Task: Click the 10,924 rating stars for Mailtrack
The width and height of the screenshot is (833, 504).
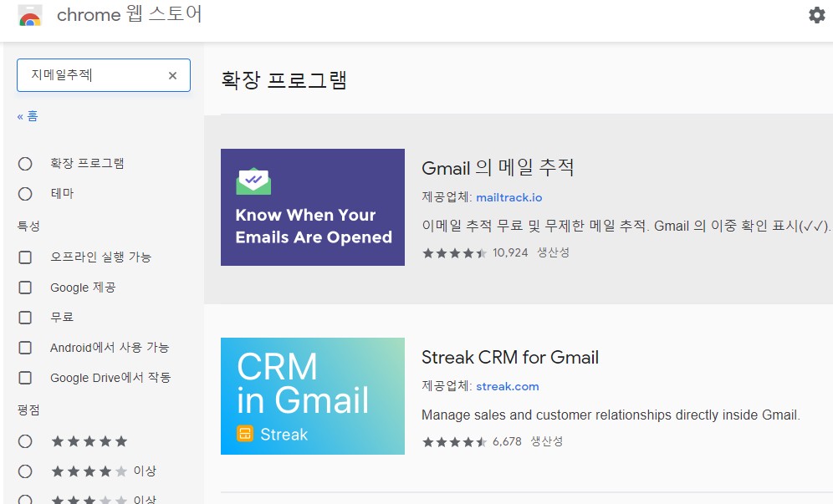Action: pos(454,253)
